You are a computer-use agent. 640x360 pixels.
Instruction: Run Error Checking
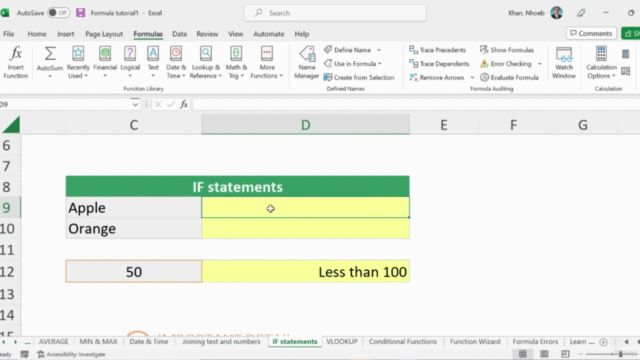pyautogui.click(x=506, y=64)
